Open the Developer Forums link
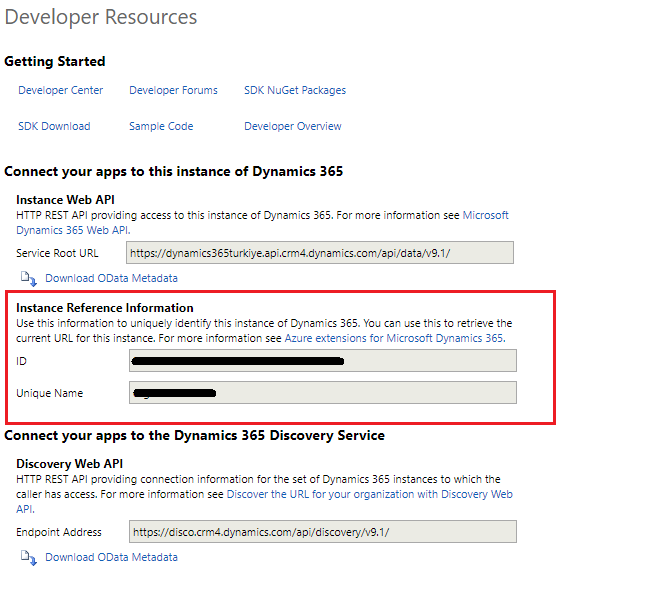The height and width of the screenshot is (614, 654). click(174, 90)
